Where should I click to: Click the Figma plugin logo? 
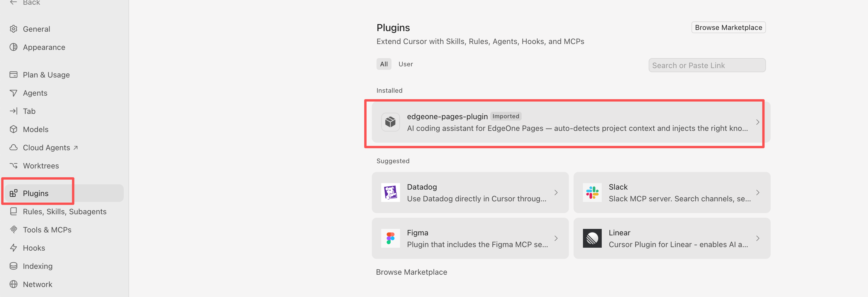(390, 238)
